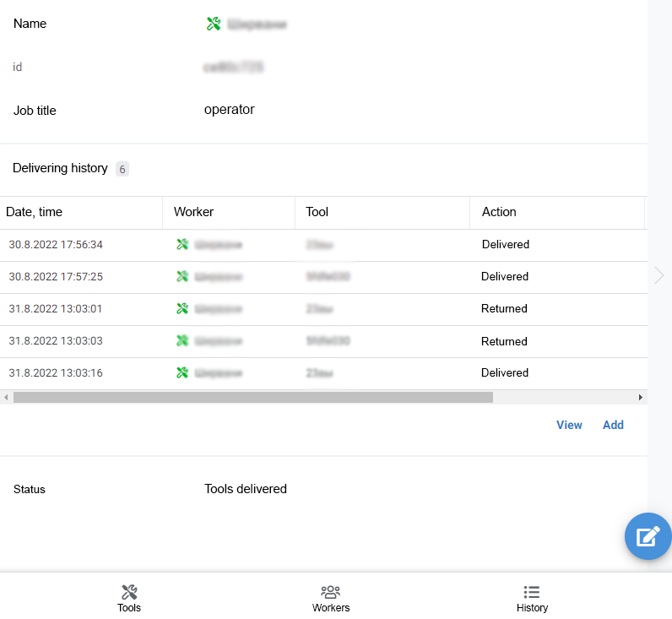Click the table's horizontal scrollbar thumb
Screen dimensions: 672x619
(253, 398)
